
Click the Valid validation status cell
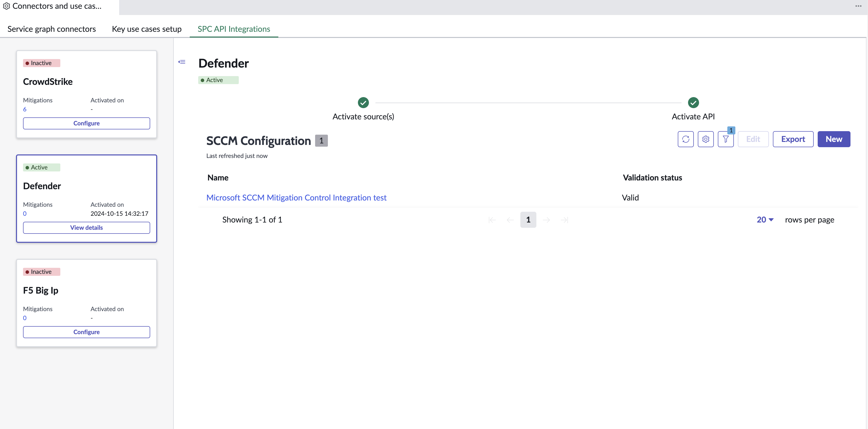(x=630, y=197)
